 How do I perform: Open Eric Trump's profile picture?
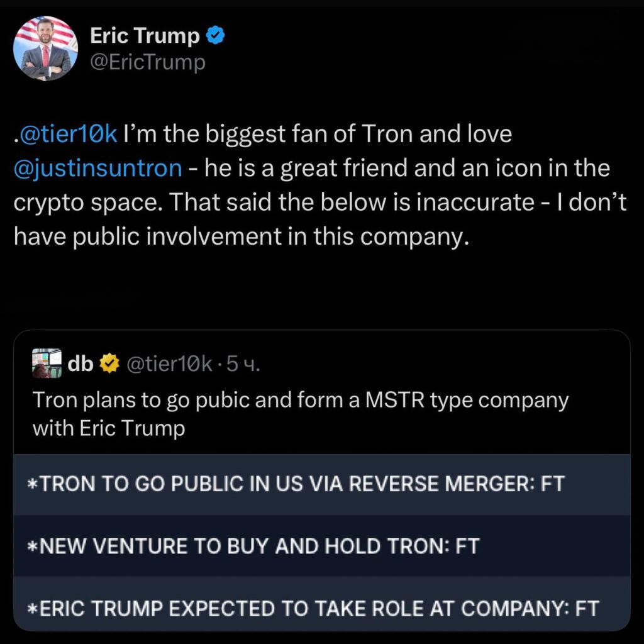pyautogui.click(x=45, y=47)
